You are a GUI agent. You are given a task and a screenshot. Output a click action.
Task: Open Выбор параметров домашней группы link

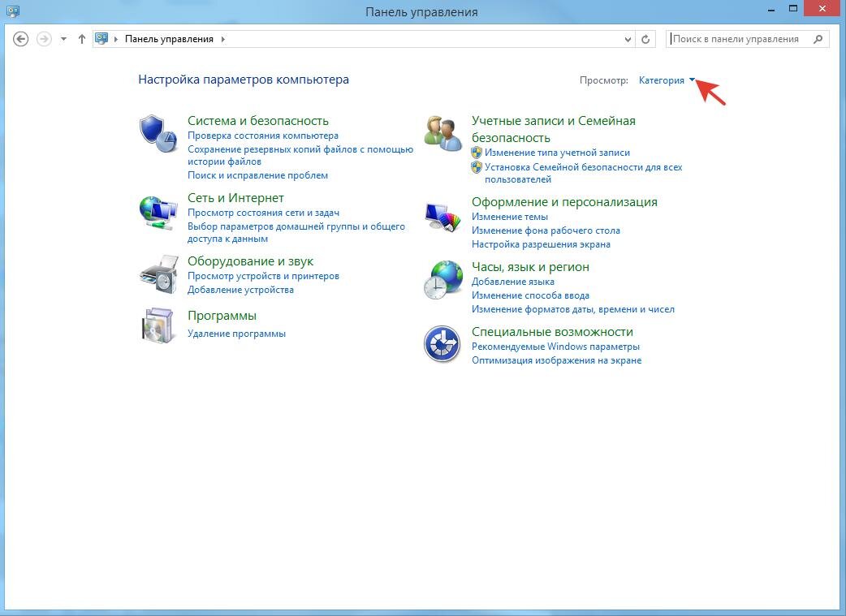(x=296, y=232)
